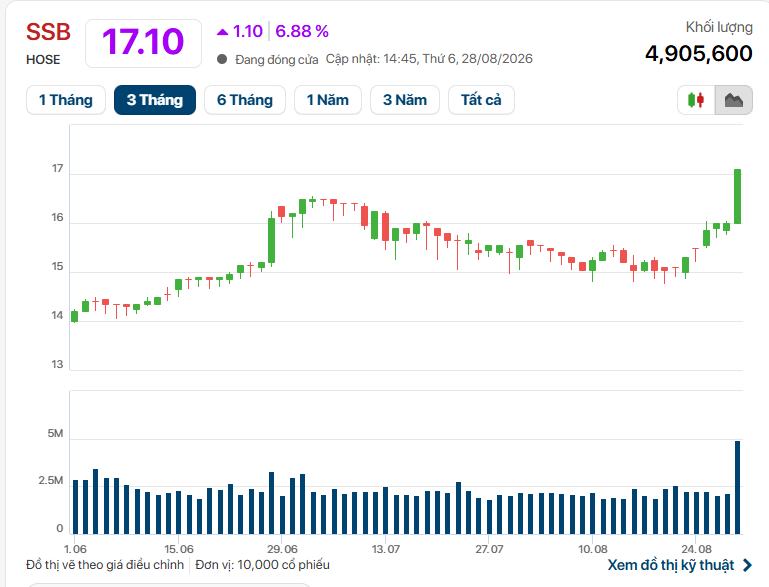This screenshot has width=769, height=587.
Task: Select the 6 Tháng time range
Action: [x=245, y=100]
